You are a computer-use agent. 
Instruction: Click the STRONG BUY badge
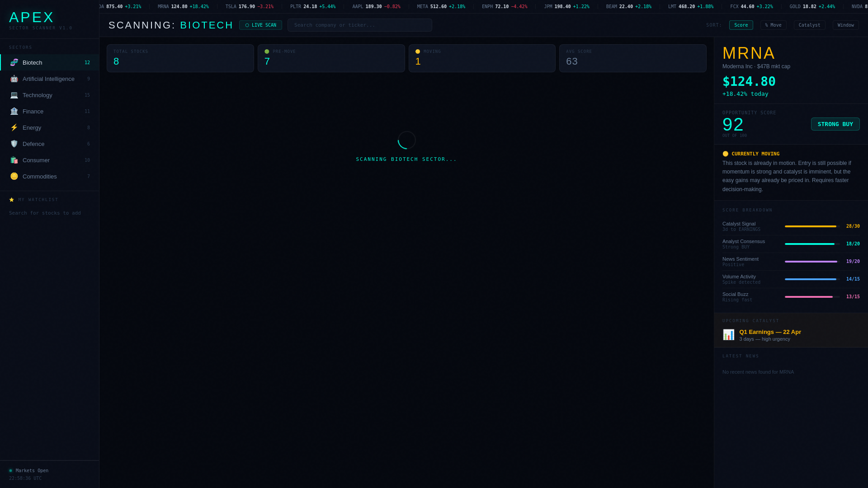click(835, 124)
